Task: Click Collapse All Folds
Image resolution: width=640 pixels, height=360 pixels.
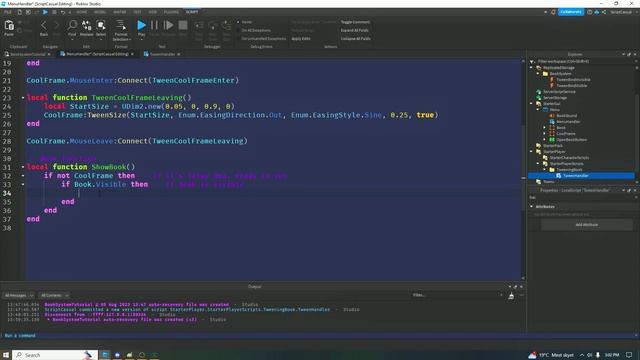Action: pyautogui.click(x=356, y=38)
